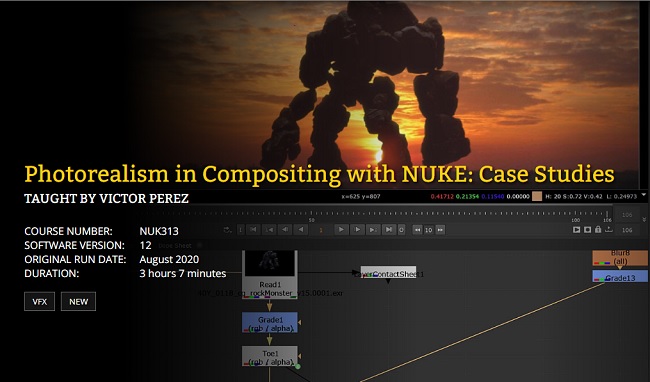Screen dimensions: 650x382
Task: Click the red channel value 0.41712
Action: (x=442, y=196)
